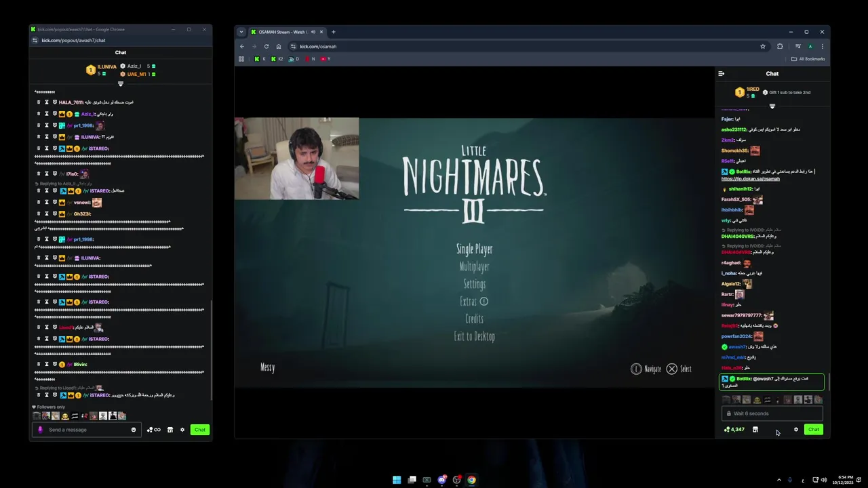
Task: Expand leaderboard in popout chat
Action: pos(121,84)
